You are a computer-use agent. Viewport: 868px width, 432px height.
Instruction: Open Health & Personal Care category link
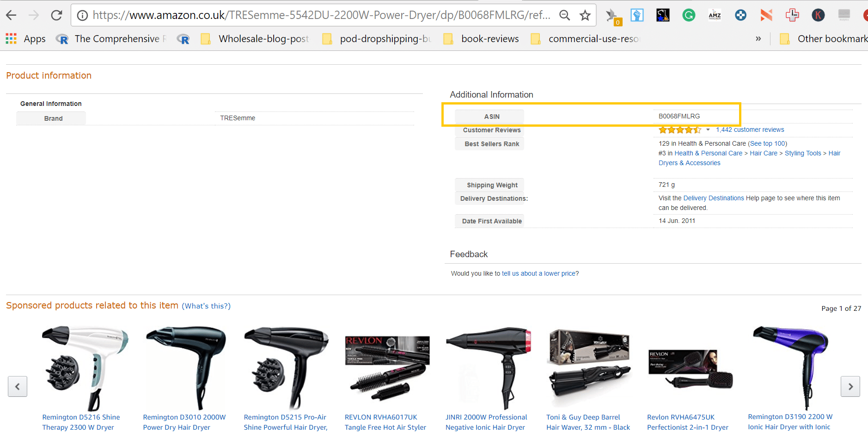[708, 154]
